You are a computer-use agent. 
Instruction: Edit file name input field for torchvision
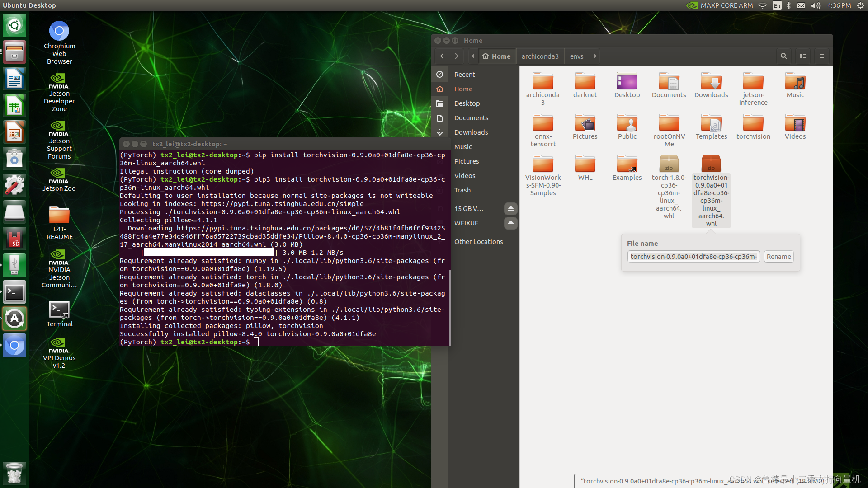pos(693,256)
